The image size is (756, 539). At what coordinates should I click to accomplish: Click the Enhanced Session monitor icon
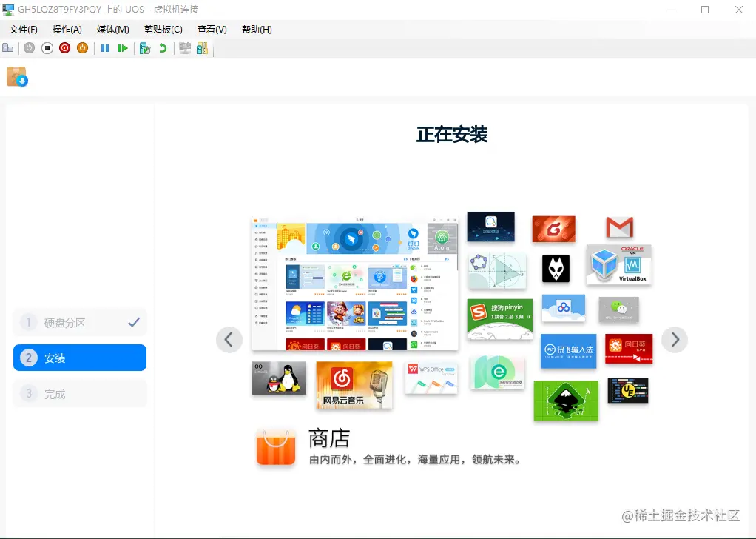(185, 48)
